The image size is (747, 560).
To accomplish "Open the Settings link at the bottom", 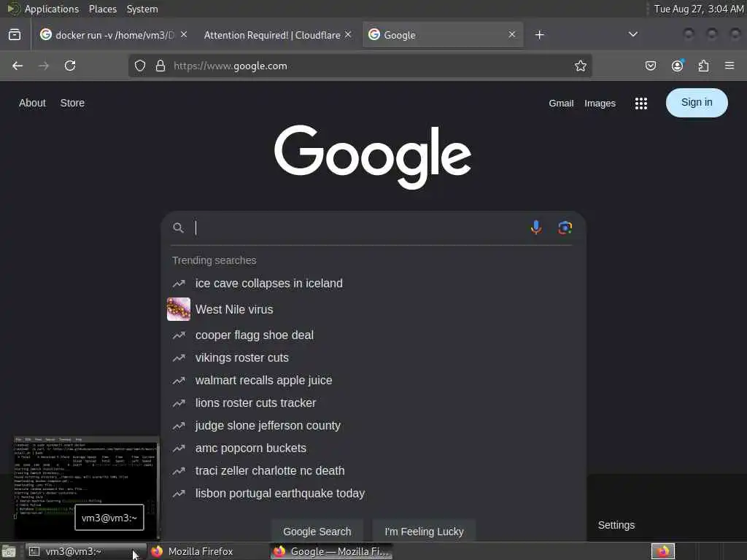I will click(x=616, y=525).
